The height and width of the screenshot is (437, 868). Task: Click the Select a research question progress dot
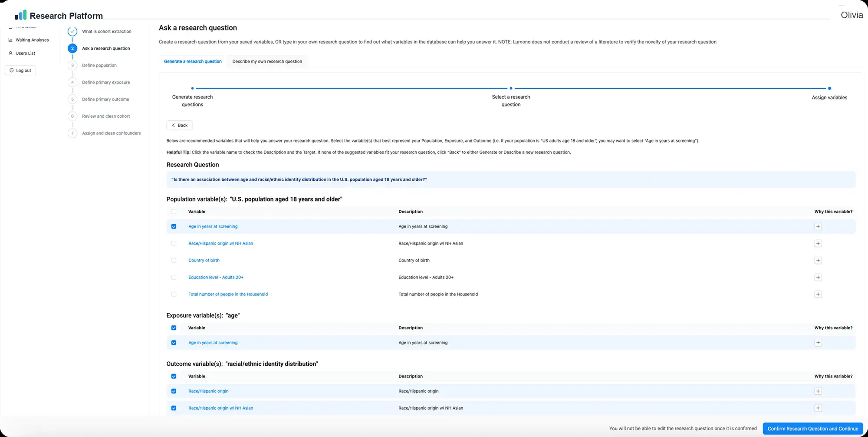(x=511, y=88)
